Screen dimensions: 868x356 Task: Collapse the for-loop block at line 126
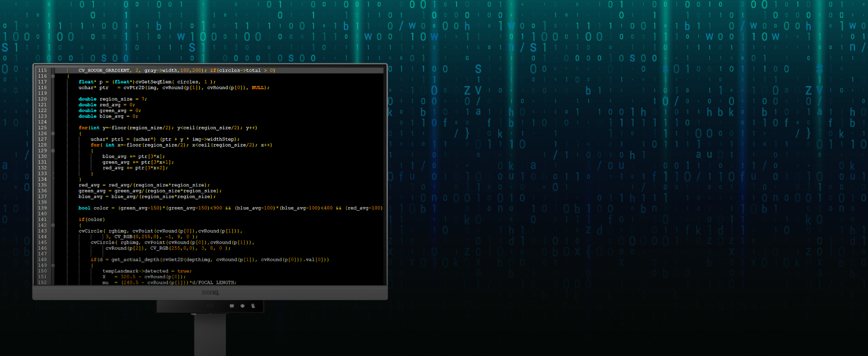tap(53, 133)
